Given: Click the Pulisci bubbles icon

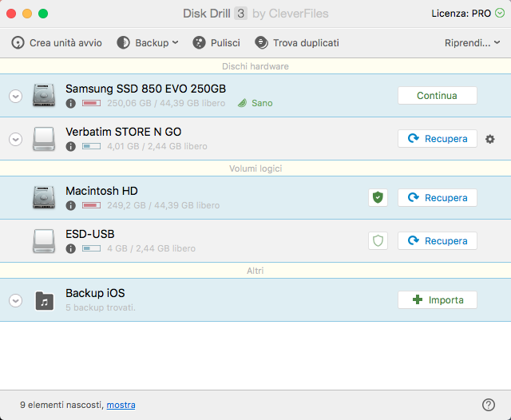Looking at the screenshot, I should click(x=199, y=42).
